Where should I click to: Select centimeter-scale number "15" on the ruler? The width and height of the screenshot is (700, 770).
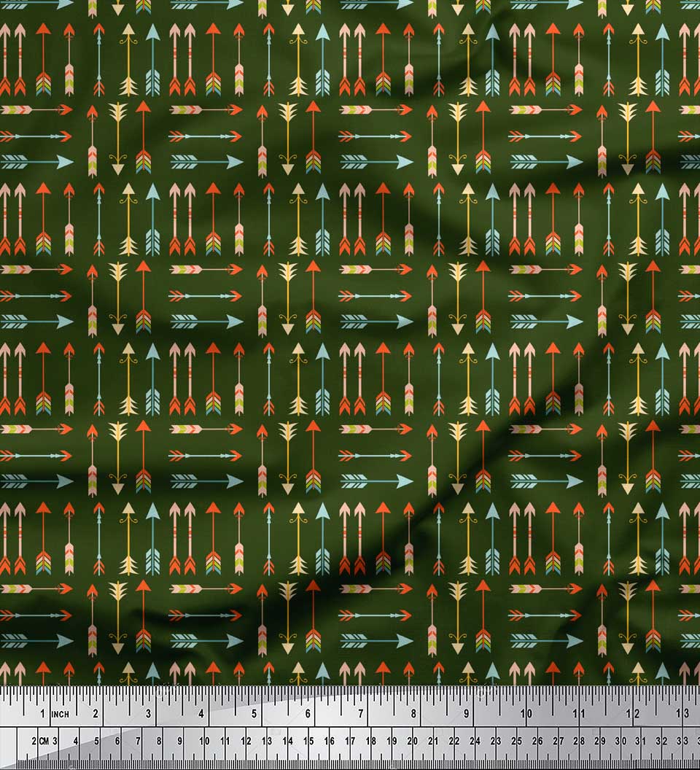point(308,741)
